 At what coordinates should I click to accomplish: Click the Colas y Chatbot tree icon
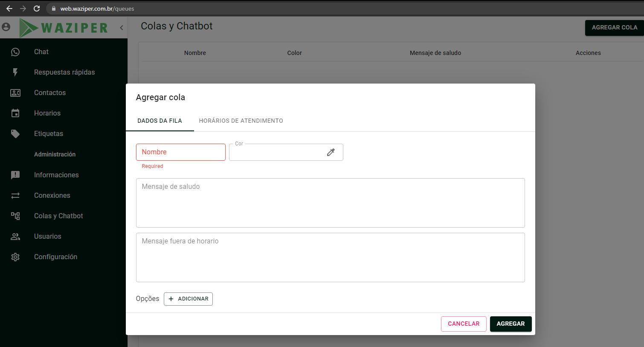15,216
